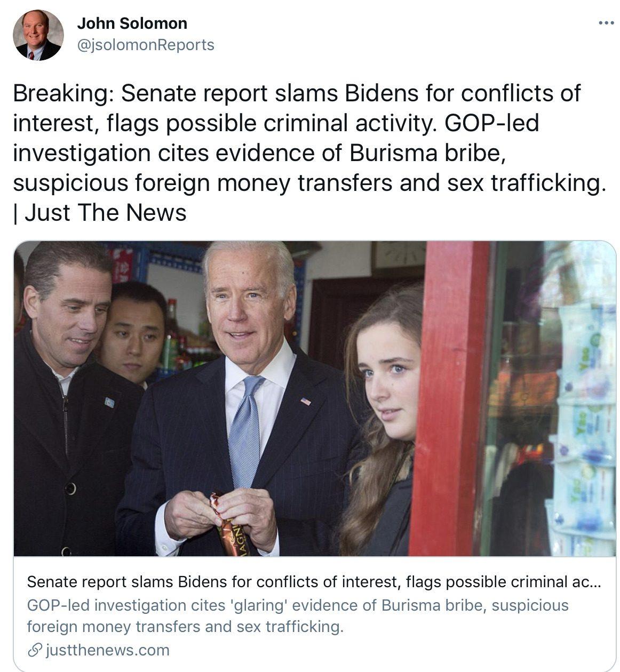Open the justthenews.com domain link
Screen dimensions: 620x672
click(108, 650)
